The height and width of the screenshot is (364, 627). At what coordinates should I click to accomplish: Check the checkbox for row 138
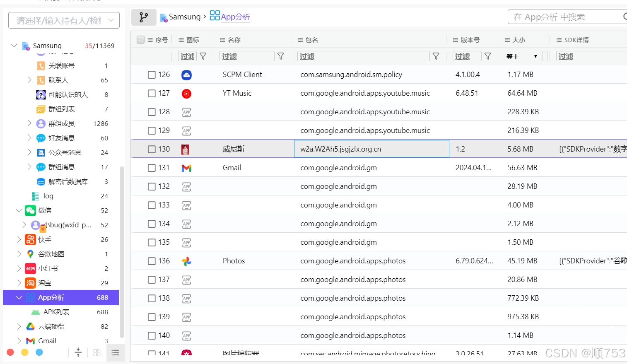[x=152, y=298]
